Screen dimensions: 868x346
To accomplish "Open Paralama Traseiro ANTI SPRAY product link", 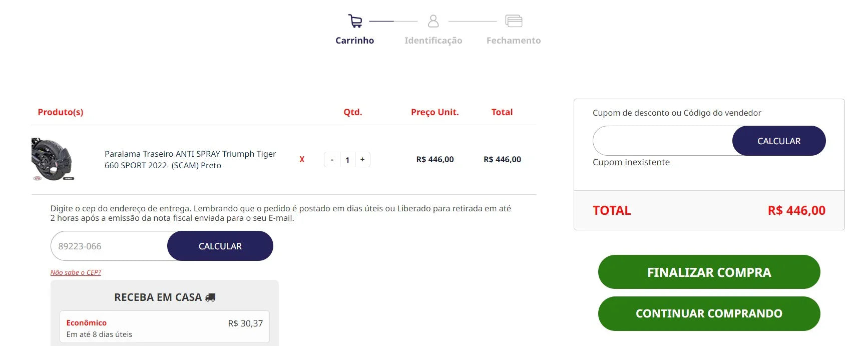I will tap(190, 159).
